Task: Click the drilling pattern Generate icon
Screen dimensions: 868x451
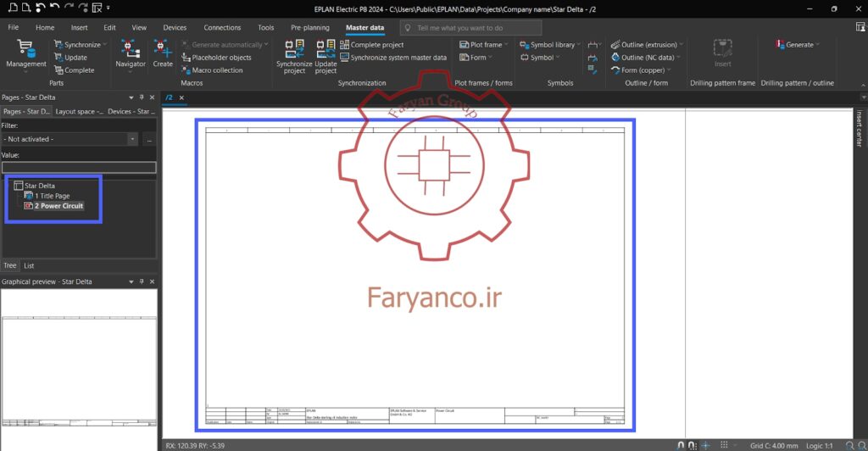Action: pyautogui.click(x=780, y=44)
